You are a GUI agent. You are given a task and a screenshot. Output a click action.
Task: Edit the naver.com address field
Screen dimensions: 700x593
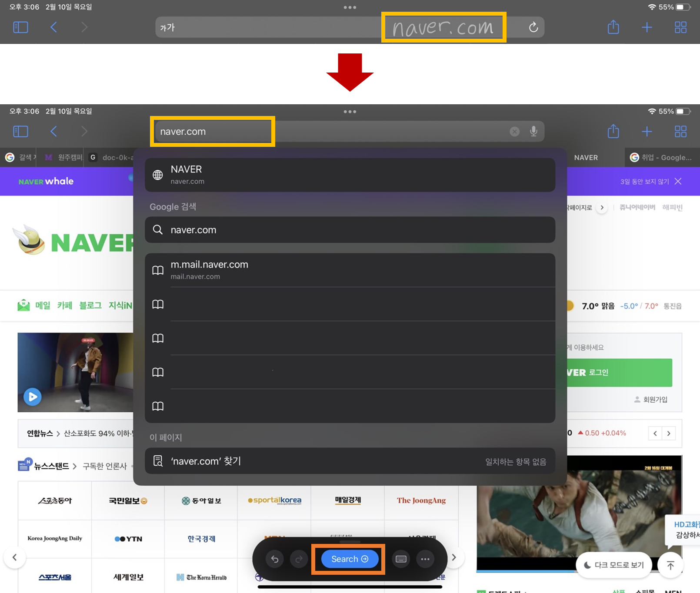point(350,131)
